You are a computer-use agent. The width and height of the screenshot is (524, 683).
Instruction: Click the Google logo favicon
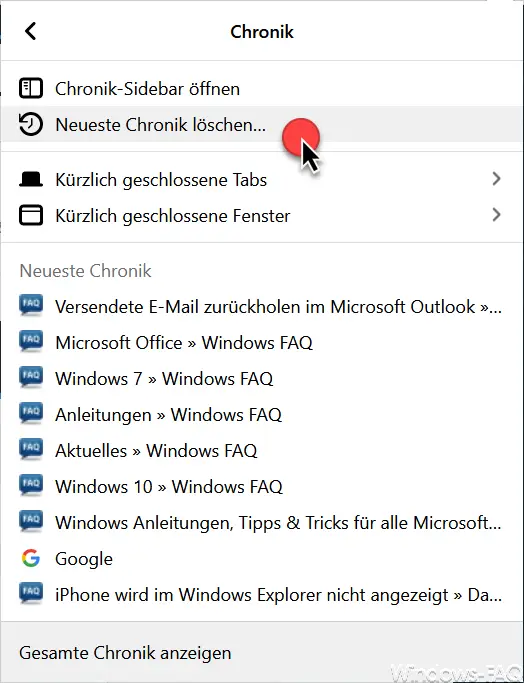coord(31,558)
